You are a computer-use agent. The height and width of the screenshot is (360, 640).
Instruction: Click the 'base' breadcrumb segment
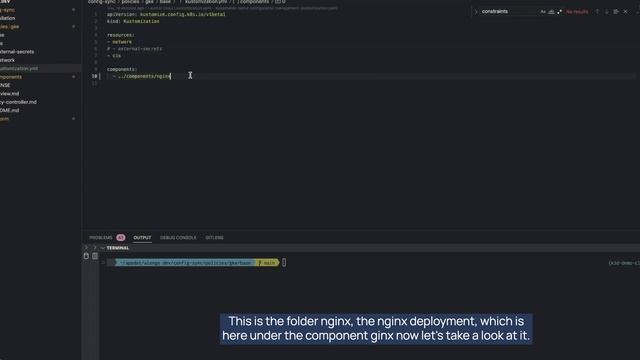(x=165, y=2)
